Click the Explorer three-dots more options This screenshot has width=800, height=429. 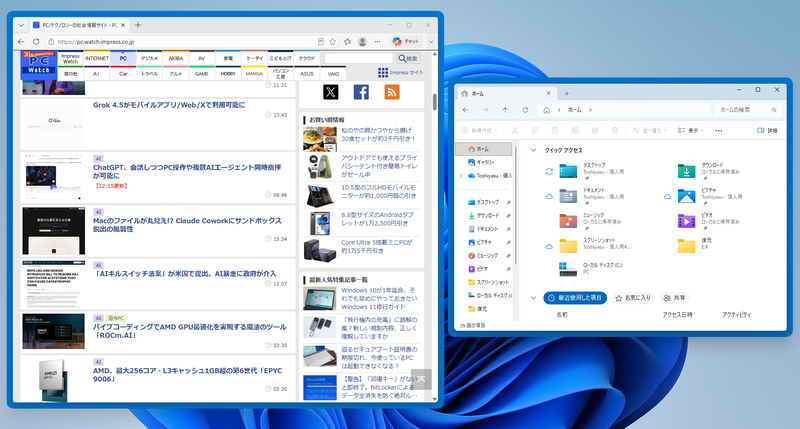[x=718, y=131]
